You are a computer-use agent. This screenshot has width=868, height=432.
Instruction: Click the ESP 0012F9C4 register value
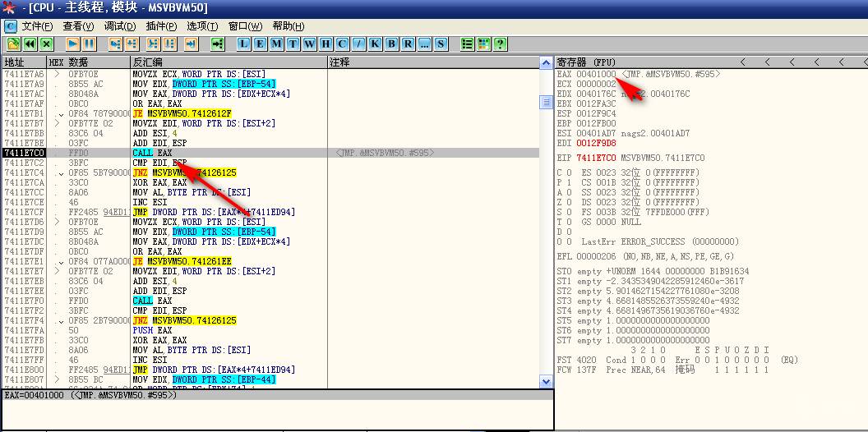pyautogui.click(x=596, y=113)
